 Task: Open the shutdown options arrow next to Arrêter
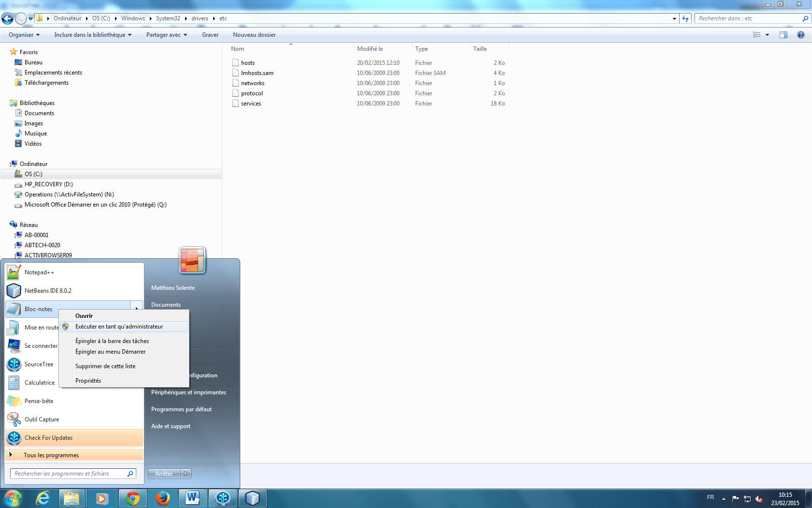(186, 474)
